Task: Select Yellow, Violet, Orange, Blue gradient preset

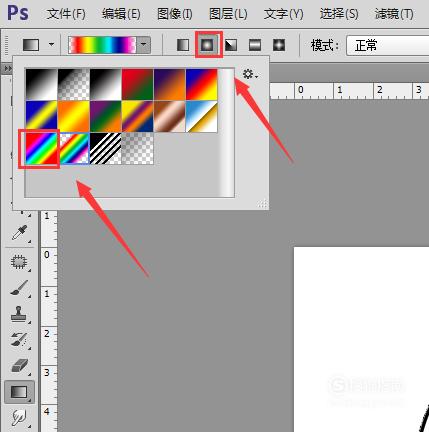Action: tap(138, 117)
